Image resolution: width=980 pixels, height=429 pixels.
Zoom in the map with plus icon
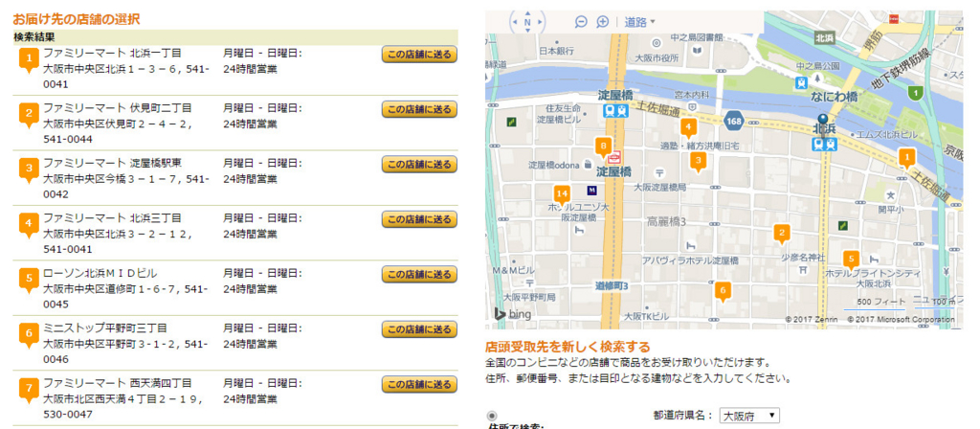pos(603,22)
